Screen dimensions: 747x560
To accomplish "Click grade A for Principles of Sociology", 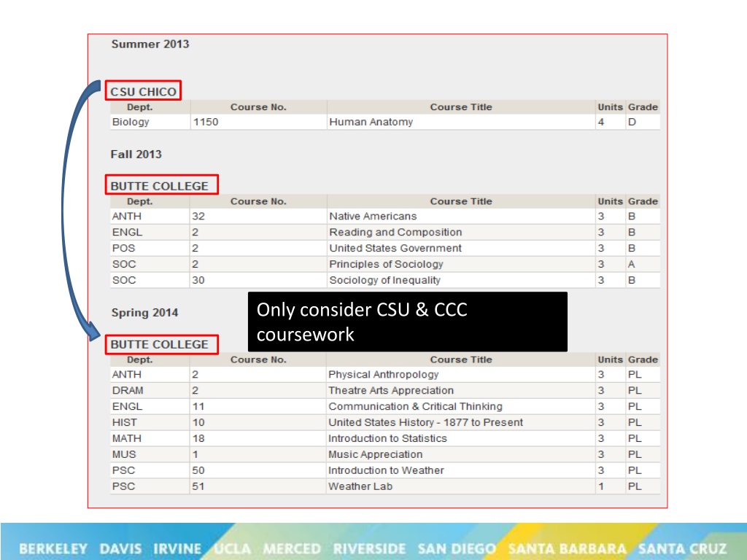I will pyautogui.click(x=631, y=264).
